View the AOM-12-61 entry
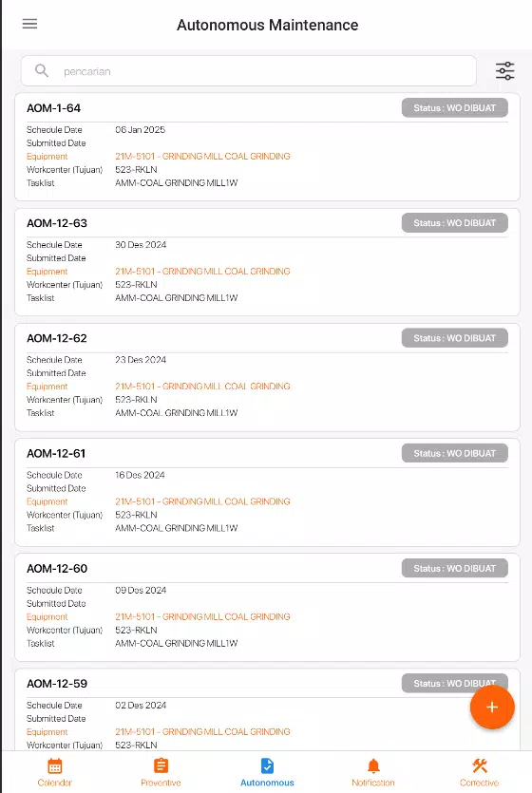The image size is (532, 793). click(267, 493)
